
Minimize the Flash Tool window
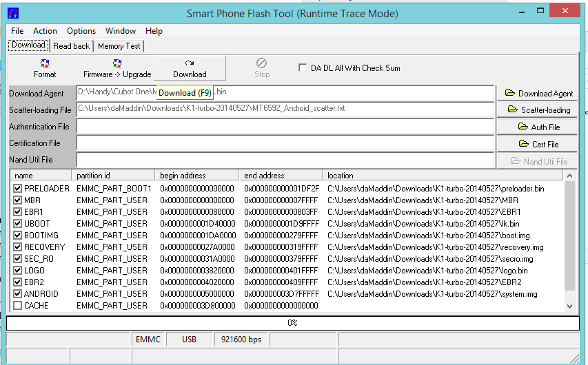point(522,12)
